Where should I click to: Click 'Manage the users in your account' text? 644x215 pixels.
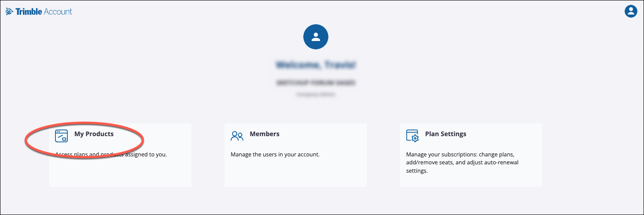pos(275,155)
